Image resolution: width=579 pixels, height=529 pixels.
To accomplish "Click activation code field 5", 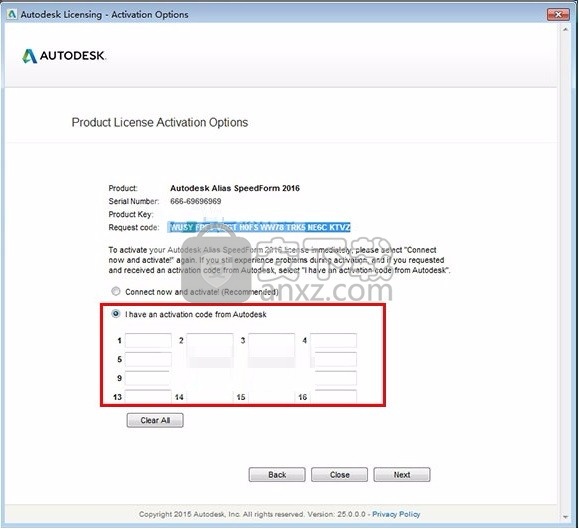I will [x=148, y=359].
